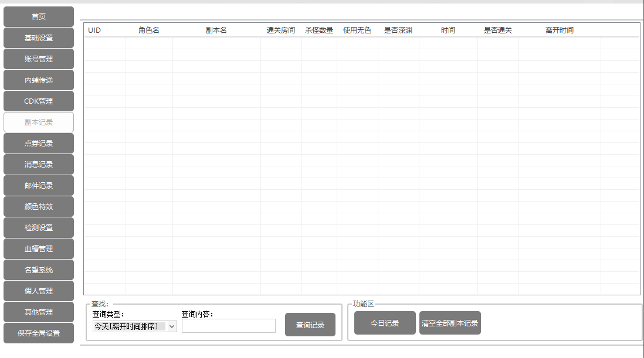Open 检测设置 detection settings
The width and height of the screenshot is (644, 358).
[x=39, y=228]
